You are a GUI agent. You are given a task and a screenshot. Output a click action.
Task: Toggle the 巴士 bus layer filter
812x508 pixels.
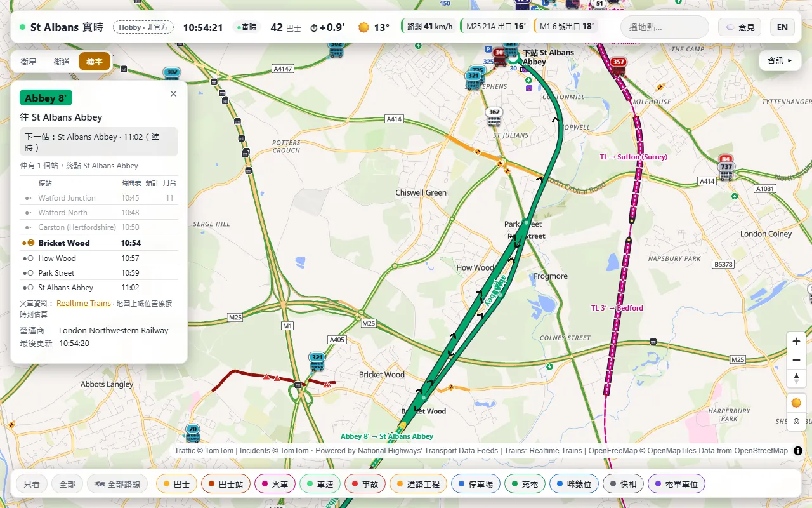click(x=176, y=484)
